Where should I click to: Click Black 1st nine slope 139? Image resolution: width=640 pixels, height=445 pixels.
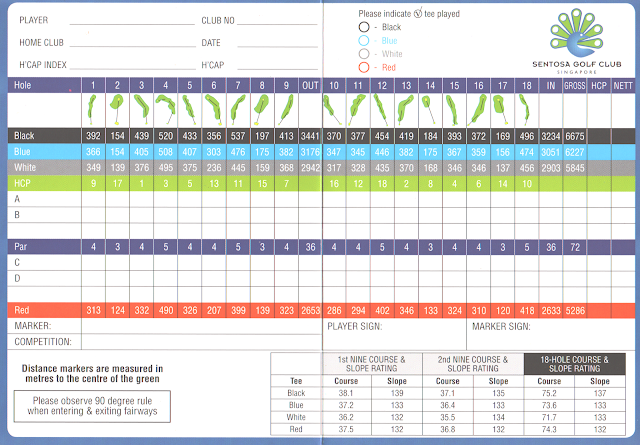point(397,393)
